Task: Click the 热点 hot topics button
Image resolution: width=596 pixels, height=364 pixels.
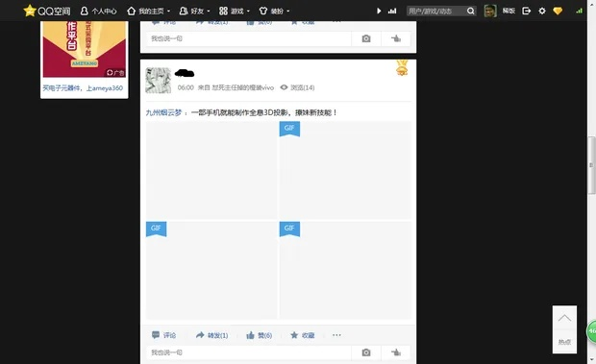Action: click(564, 342)
